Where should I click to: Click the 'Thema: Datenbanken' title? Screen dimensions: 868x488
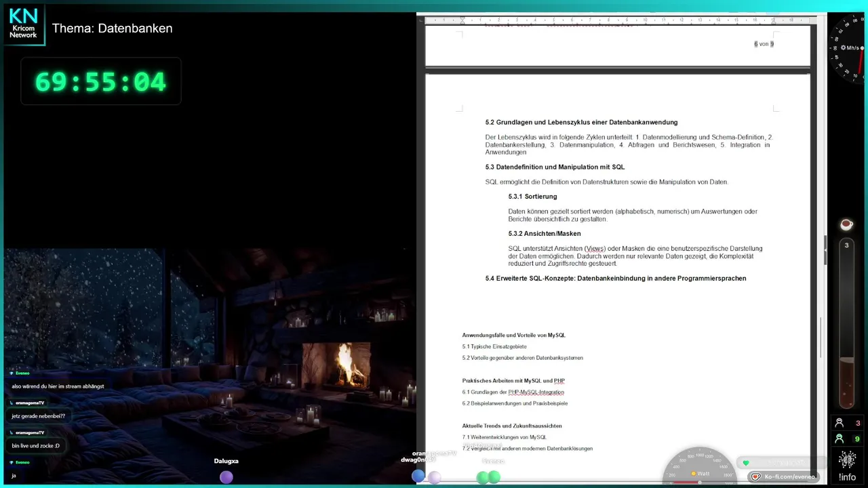[112, 28]
